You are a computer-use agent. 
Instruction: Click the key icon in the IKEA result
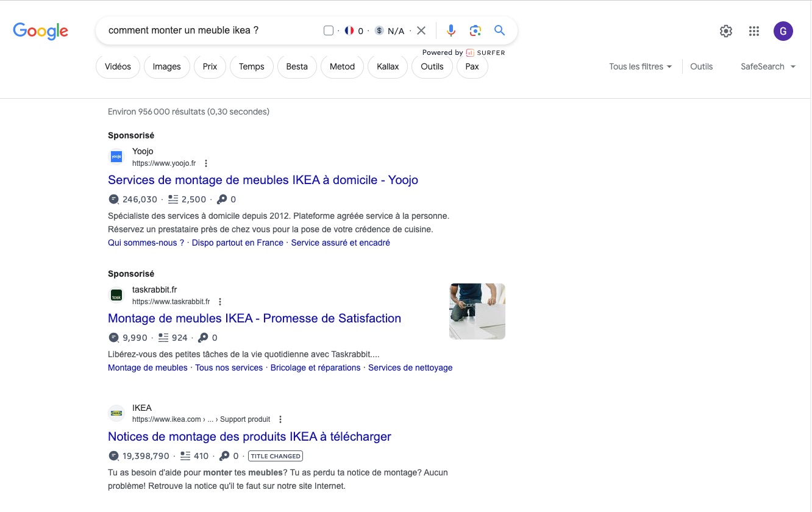pyautogui.click(x=224, y=456)
